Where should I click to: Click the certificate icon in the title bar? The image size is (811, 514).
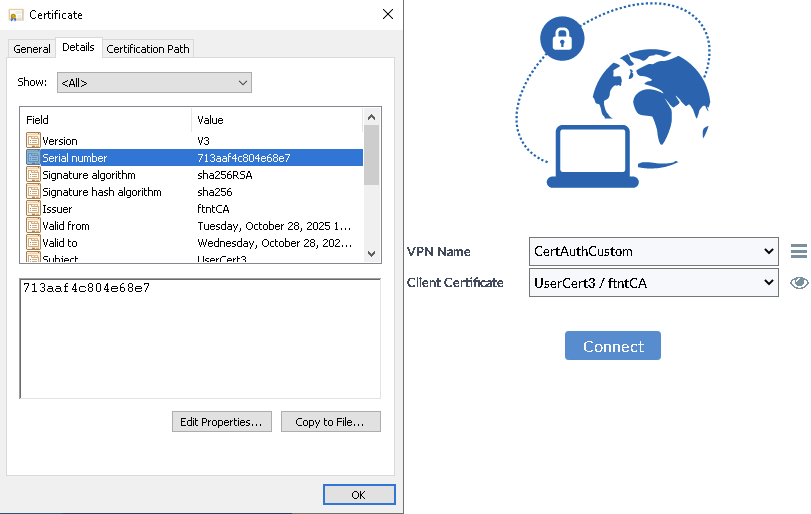click(x=16, y=15)
